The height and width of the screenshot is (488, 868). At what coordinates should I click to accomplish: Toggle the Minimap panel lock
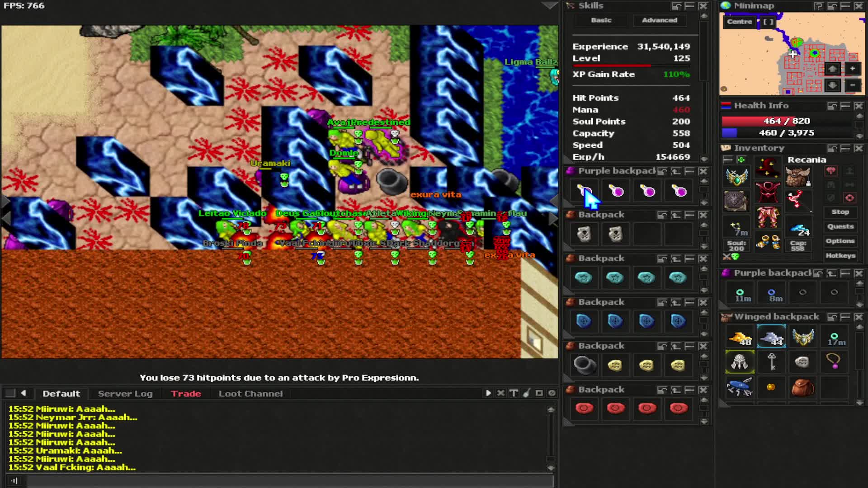click(x=832, y=6)
